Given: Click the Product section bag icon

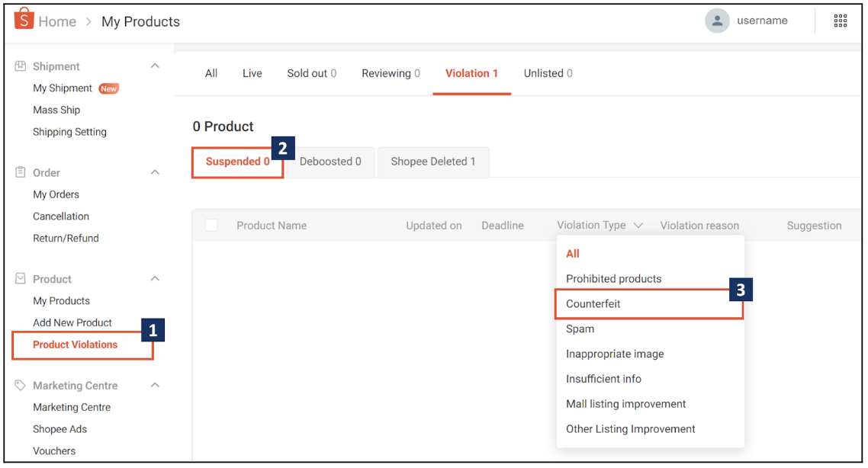Looking at the screenshot, I should point(21,279).
